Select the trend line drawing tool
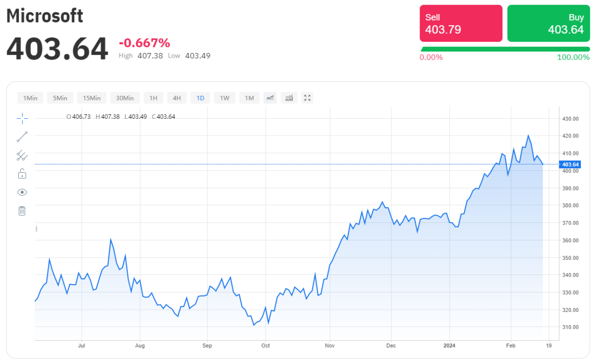Image resolution: width=595 pixels, height=364 pixels. 23,136
